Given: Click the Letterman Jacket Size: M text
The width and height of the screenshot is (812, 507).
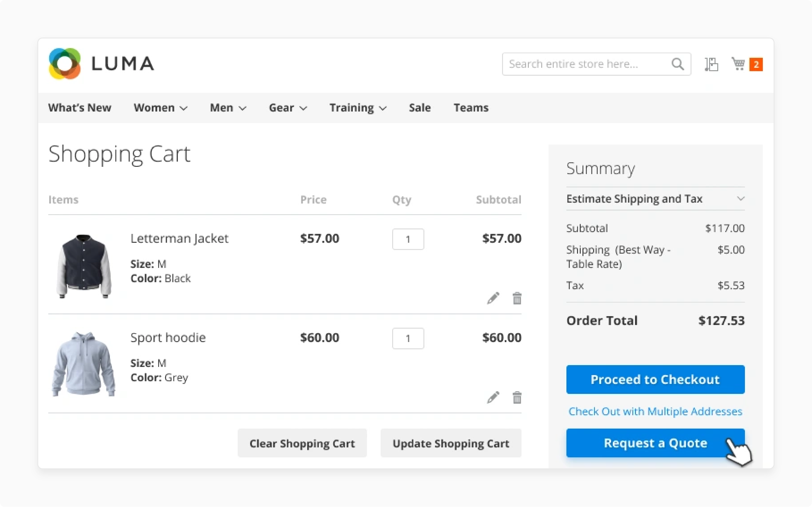Looking at the screenshot, I should coord(148,264).
